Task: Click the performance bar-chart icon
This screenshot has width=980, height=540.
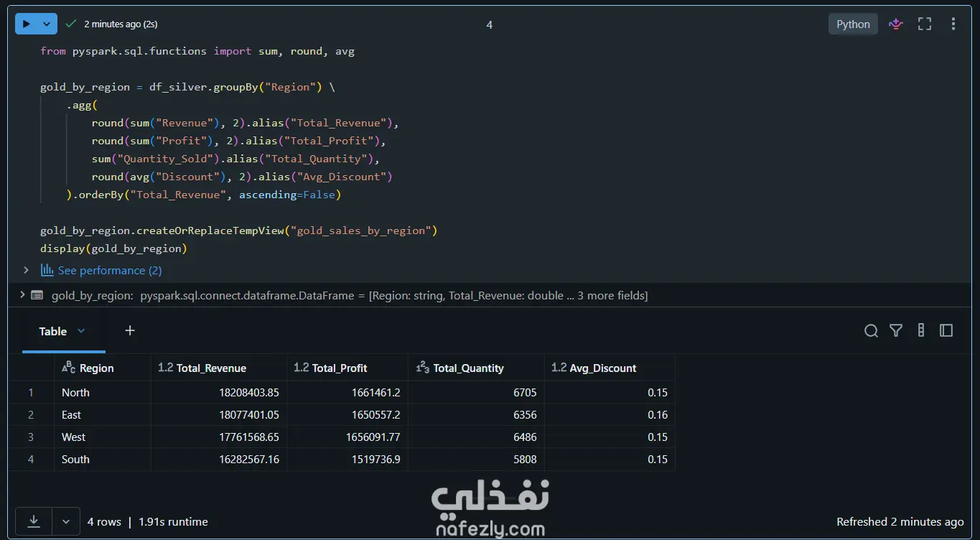Action: point(47,270)
